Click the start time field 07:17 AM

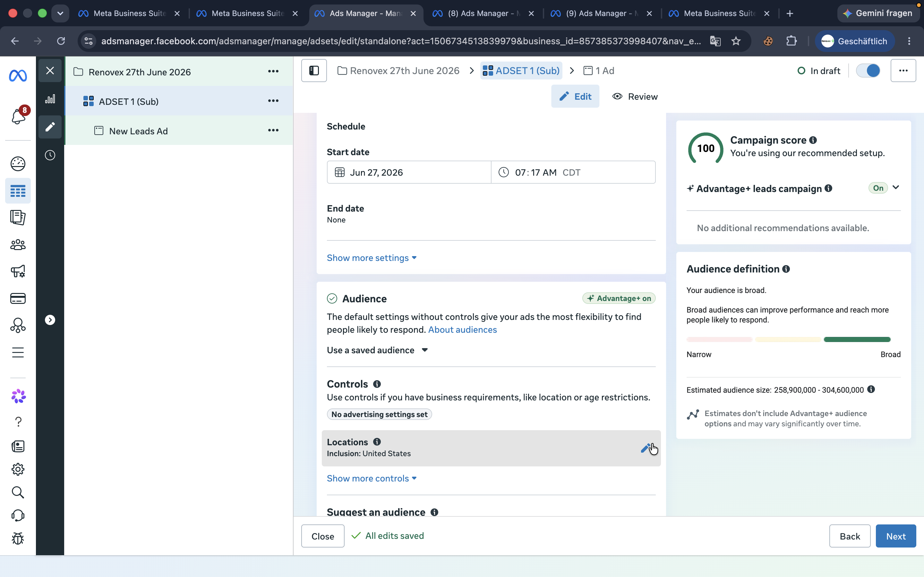pyautogui.click(x=573, y=172)
